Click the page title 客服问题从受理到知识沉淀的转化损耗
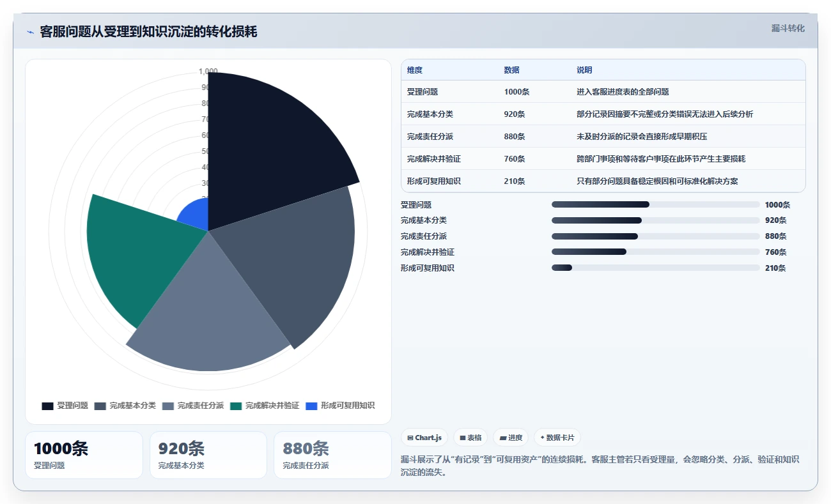The image size is (831, 504). coord(148,32)
